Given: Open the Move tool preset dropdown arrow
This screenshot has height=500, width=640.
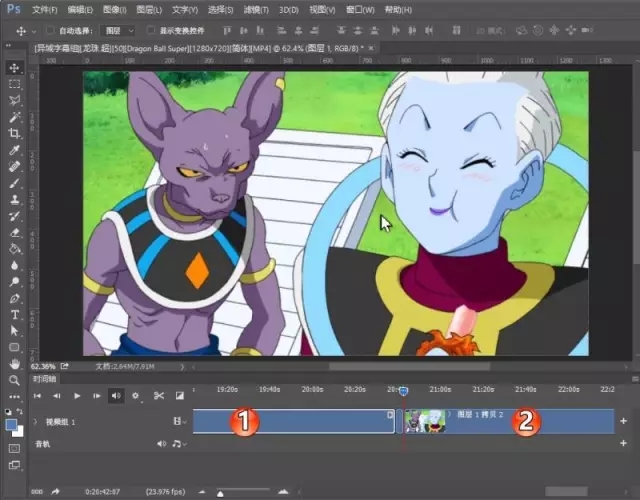Looking at the screenshot, I should (x=34, y=31).
